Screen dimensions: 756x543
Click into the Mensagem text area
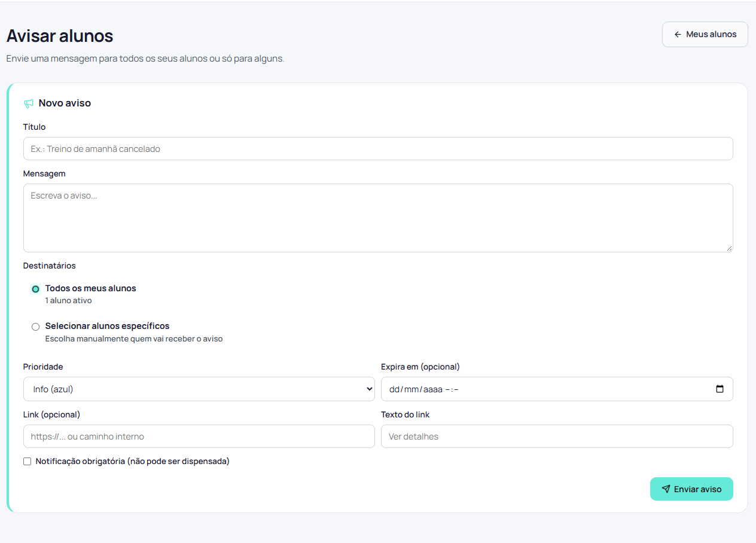tap(378, 218)
